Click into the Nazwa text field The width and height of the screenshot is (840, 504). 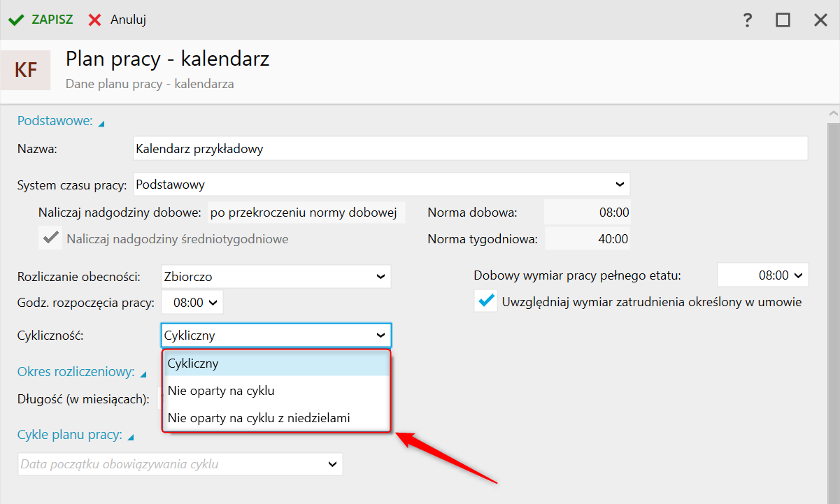(x=470, y=149)
